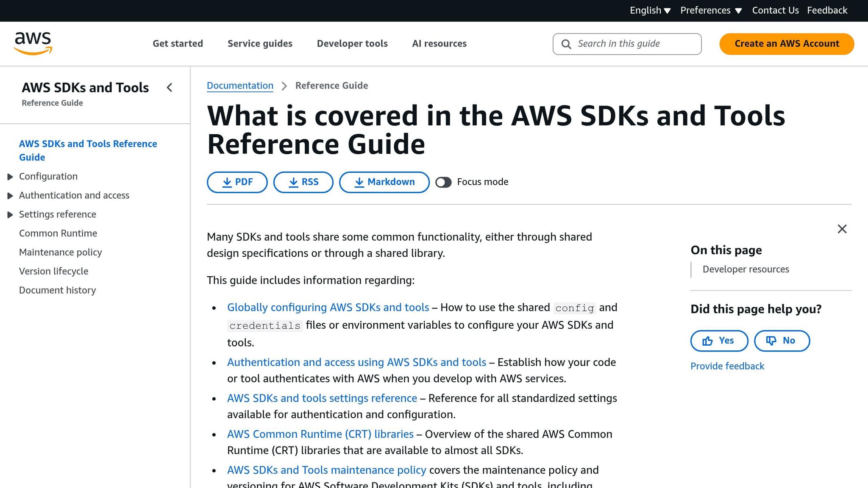
Task: Click the download icon on Markdown button
Action: 359,182
